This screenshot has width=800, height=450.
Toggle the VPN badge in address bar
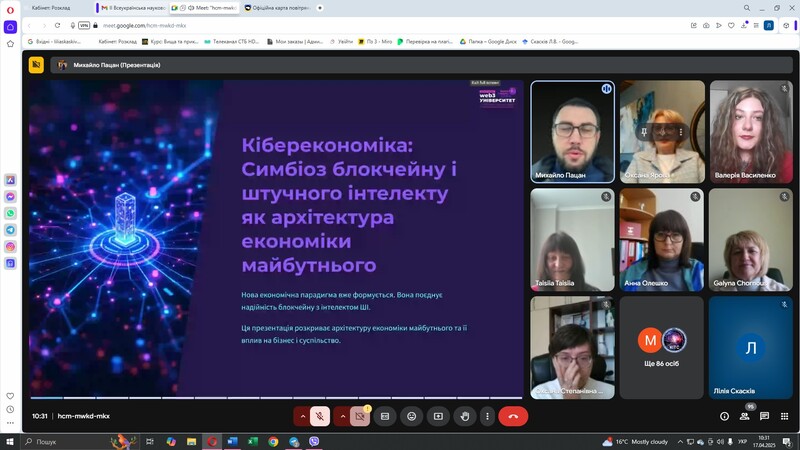click(84, 26)
